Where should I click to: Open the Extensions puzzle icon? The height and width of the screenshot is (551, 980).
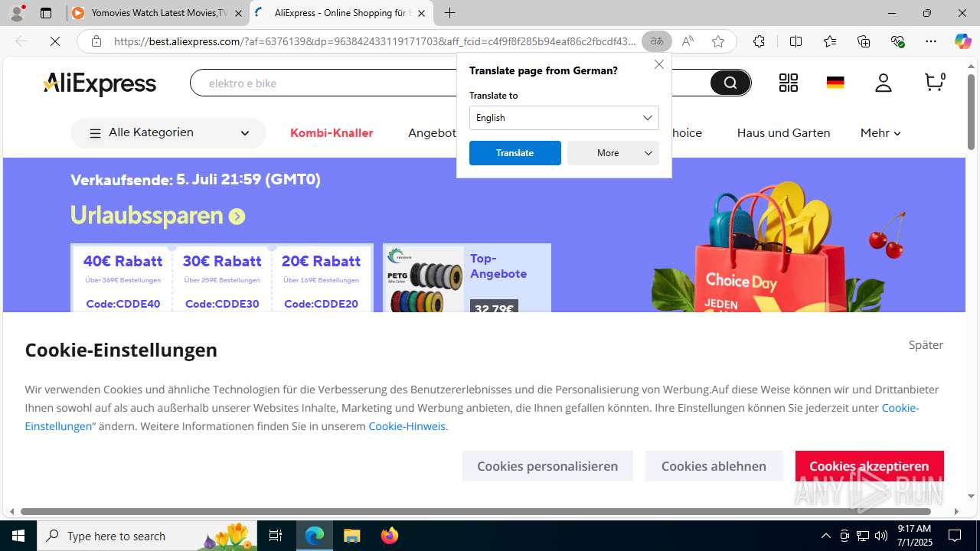(x=759, y=41)
